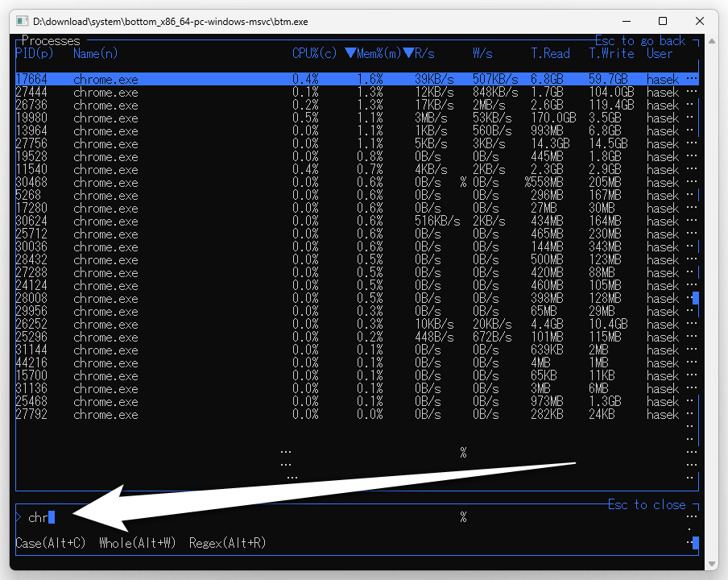Click the 170.0GB T.Read value
The image size is (728, 580).
553,118
